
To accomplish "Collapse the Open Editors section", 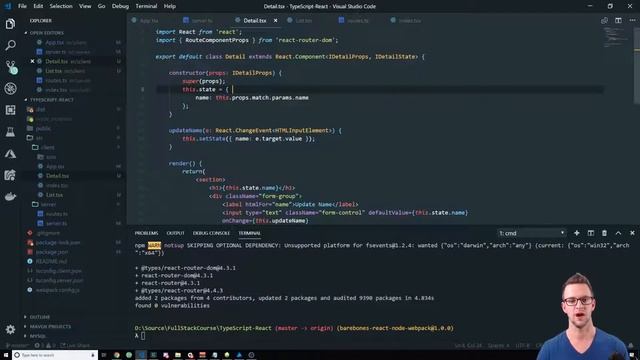I will [47, 33].
